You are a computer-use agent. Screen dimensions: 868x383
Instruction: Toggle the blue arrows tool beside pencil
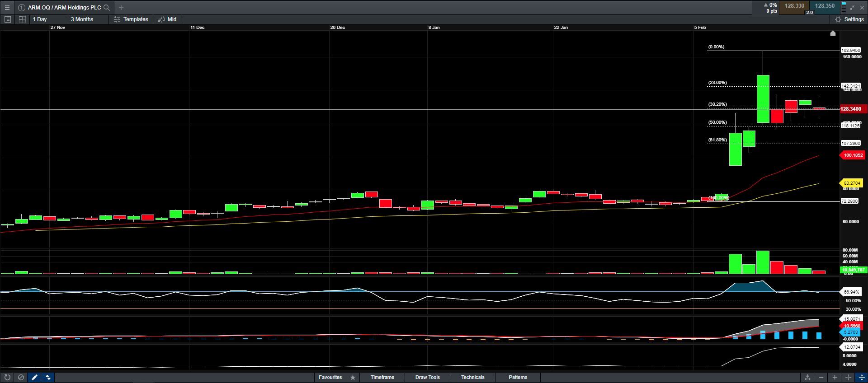pos(48,377)
